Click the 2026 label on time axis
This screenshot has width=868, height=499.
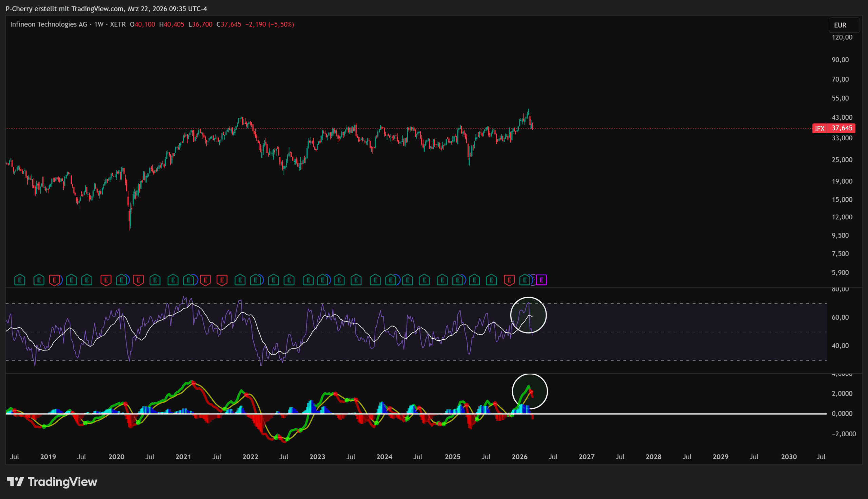[x=519, y=457]
